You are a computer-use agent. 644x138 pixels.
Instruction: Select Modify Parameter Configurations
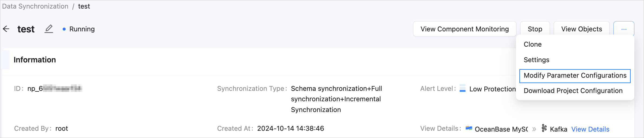pyautogui.click(x=575, y=76)
